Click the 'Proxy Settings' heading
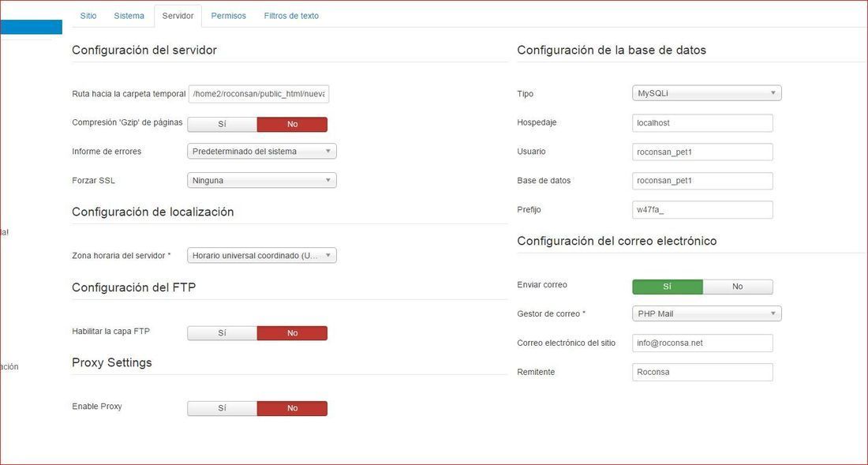 coord(112,362)
